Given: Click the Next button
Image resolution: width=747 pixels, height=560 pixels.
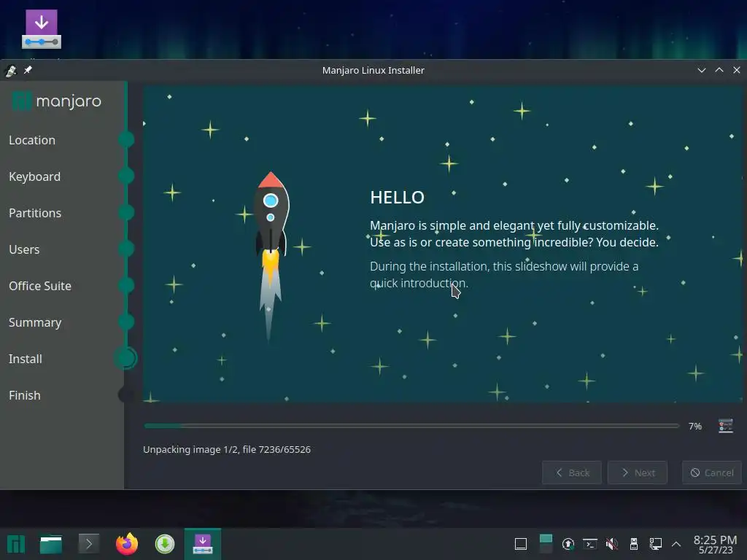Looking at the screenshot, I should coord(638,472).
